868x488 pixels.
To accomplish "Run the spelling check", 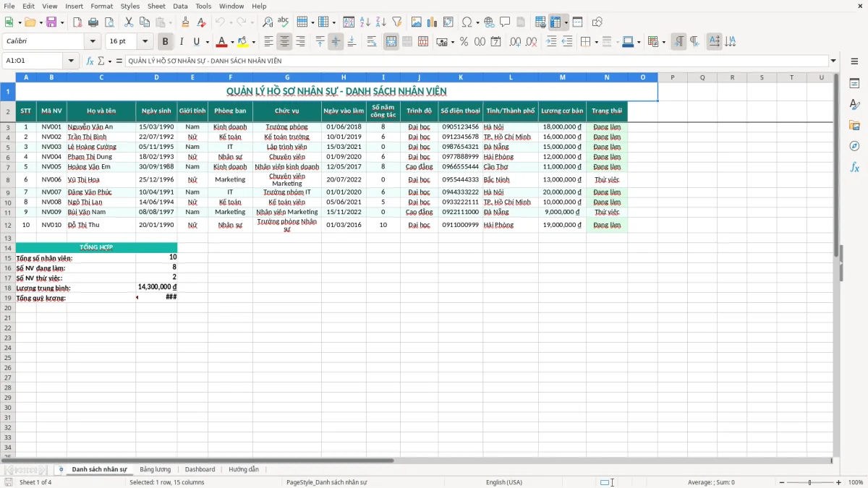I will (284, 22).
